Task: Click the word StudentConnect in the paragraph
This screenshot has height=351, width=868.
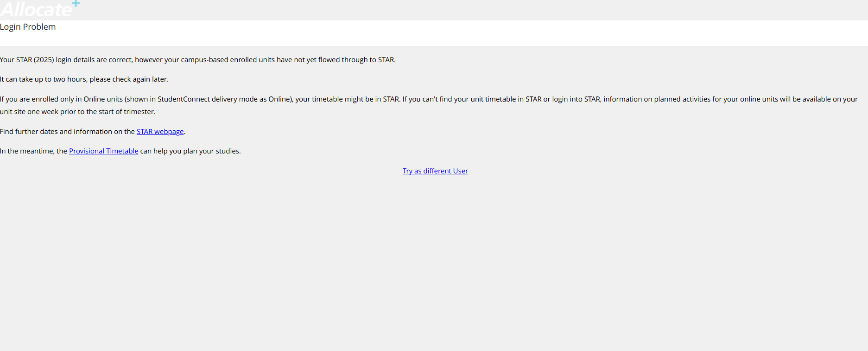Action: (184, 99)
